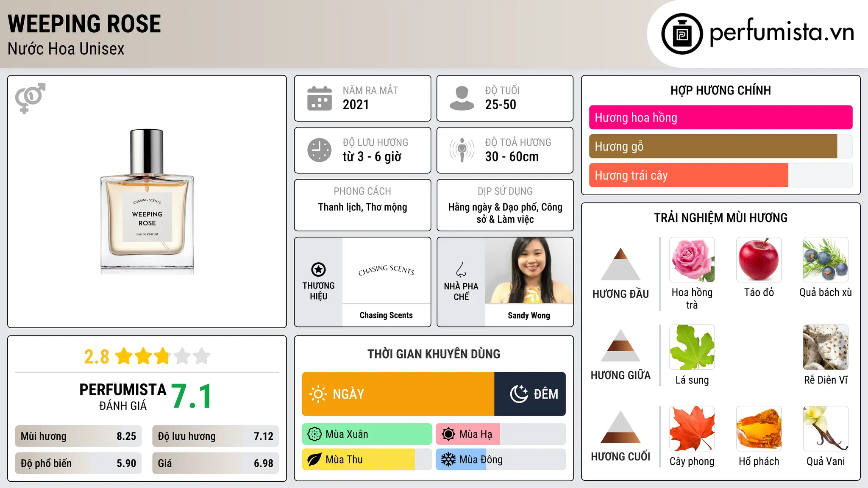The width and height of the screenshot is (868, 488).
Task: Click the THỜI GIAN KHUYÊN DÙNG heading
Action: point(434,354)
